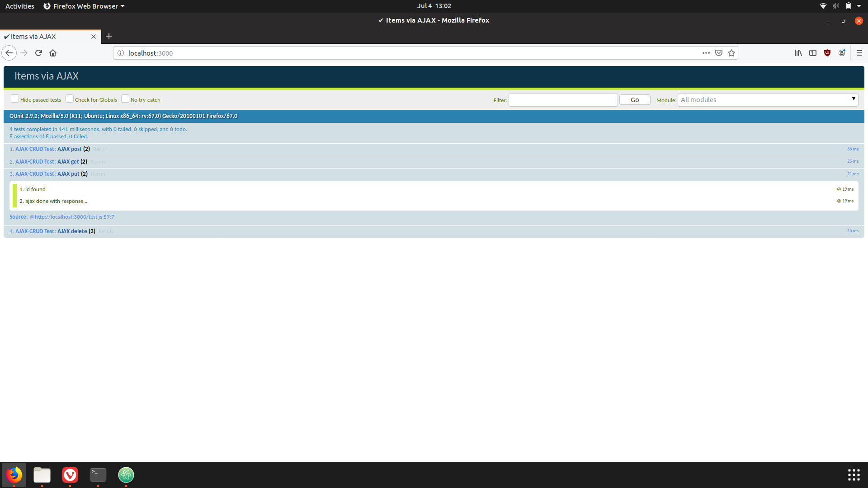Open Firefox Web Browser app menu
868x488 pixels.
pos(84,6)
